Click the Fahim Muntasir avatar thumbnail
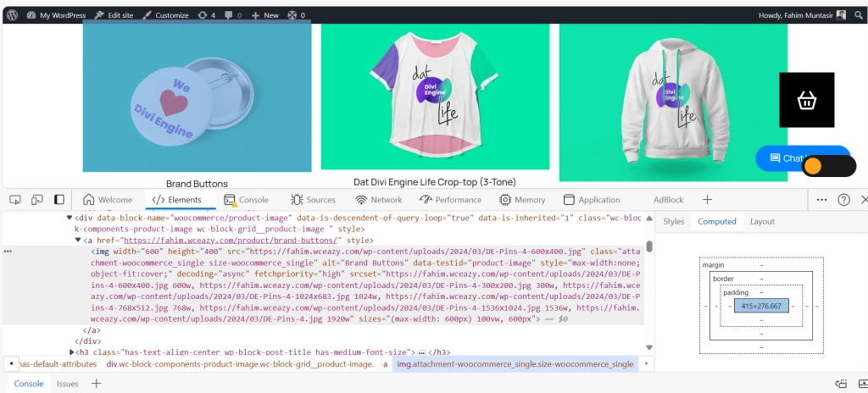Screen dimensions: 868x393 (842, 15)
